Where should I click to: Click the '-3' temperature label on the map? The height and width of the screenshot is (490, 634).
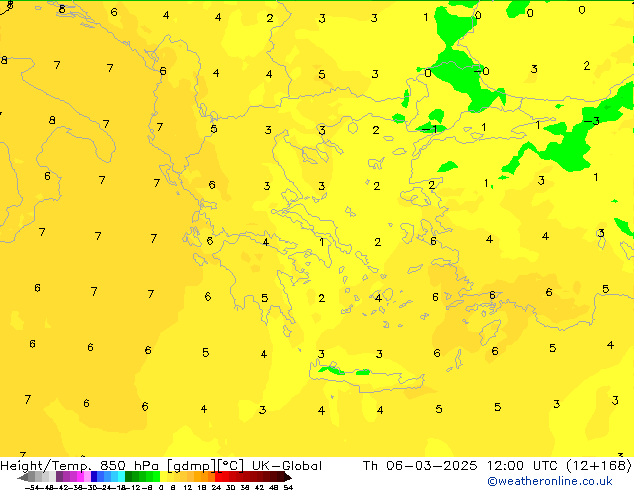point(592,121)
